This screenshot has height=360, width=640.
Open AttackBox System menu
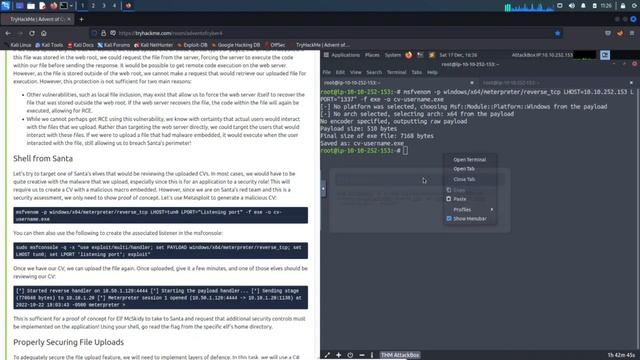(393, 55)
